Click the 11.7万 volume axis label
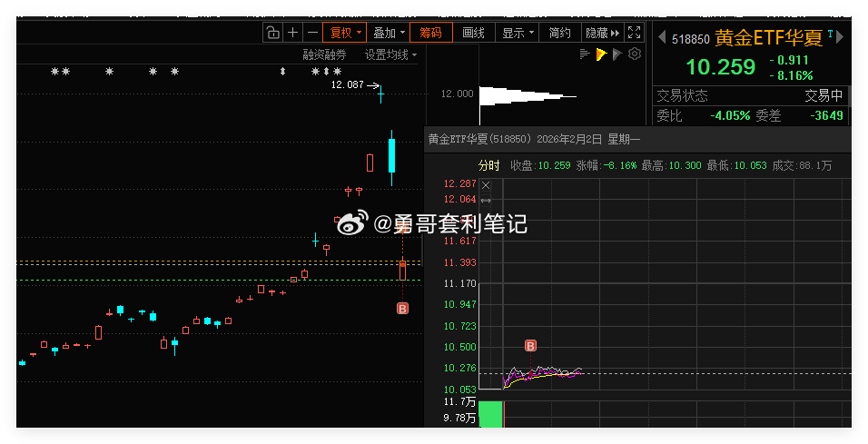Screen dimensions: 868x444 pos(459,401)
